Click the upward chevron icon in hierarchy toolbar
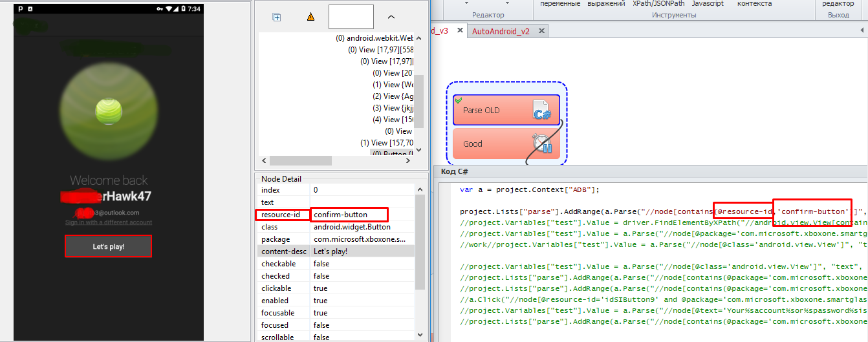The image size is (868, 342). pos(391,17)
